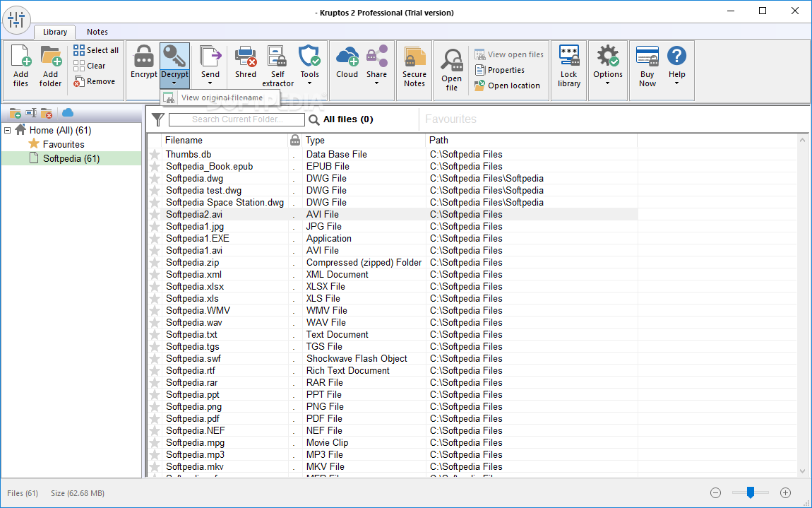Sort by the Filename column header
This screenshot has width=812, height=508.
click(225, 141)
